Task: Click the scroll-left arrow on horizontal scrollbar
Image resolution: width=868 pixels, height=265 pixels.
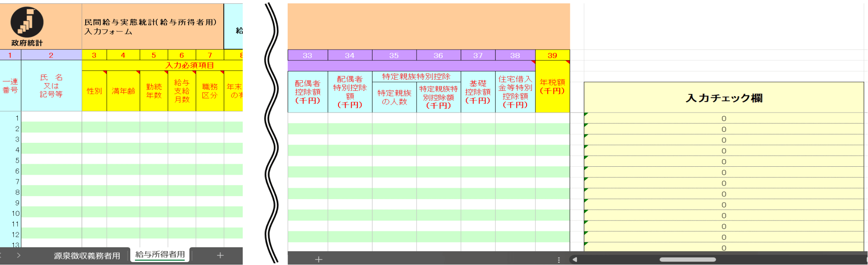Action: [x=574, y=260]
